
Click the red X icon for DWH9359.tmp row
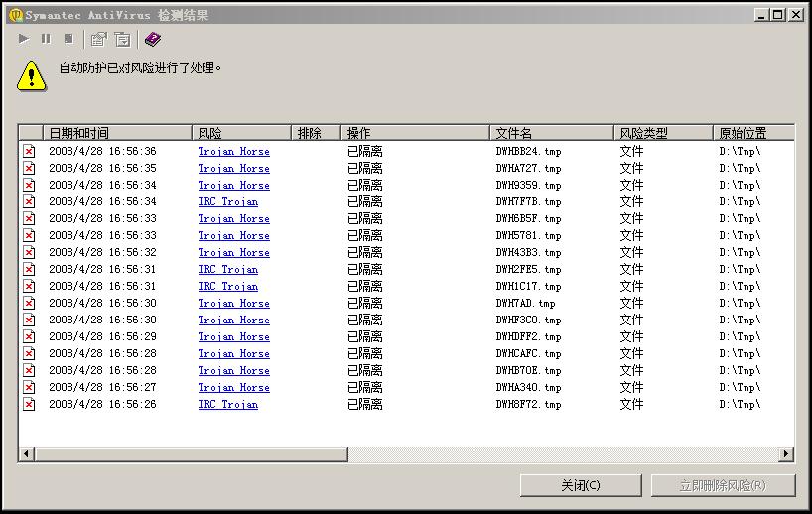click(29, 185)
